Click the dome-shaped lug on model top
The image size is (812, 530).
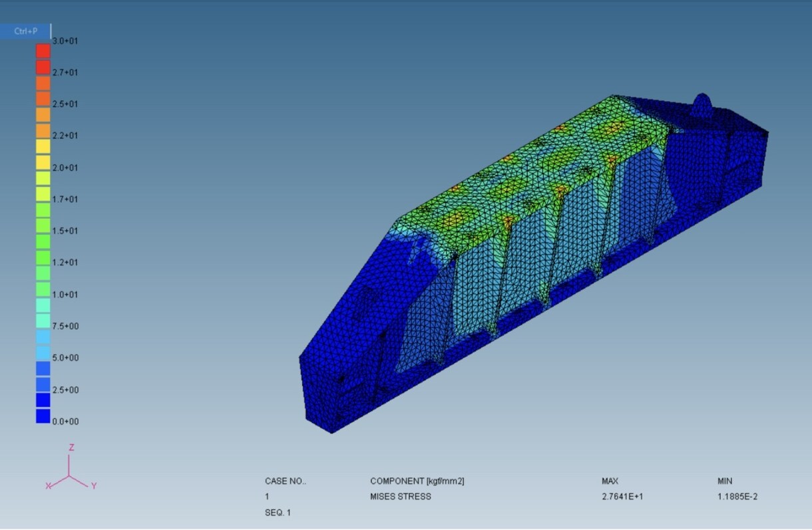(x=703, y=106)
